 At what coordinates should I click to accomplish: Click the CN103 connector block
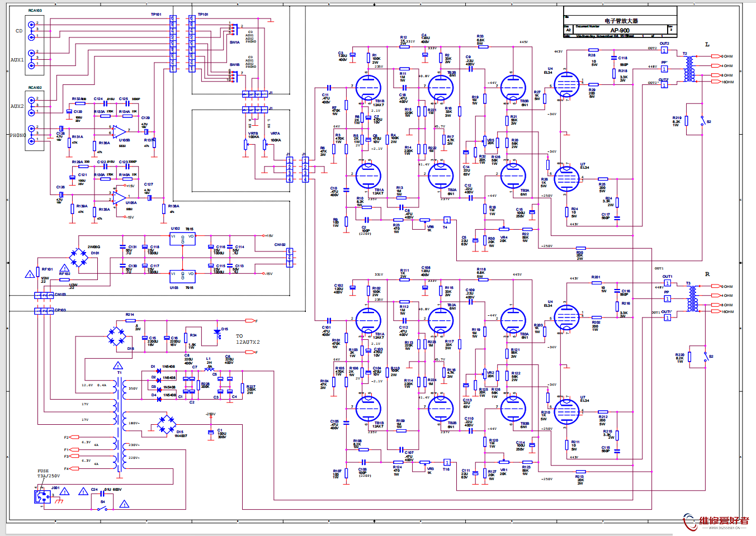[44, 295]
